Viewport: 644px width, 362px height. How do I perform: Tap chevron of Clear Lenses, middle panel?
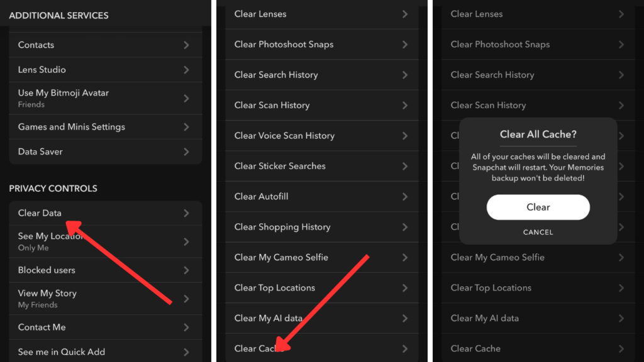pos(405,14)
